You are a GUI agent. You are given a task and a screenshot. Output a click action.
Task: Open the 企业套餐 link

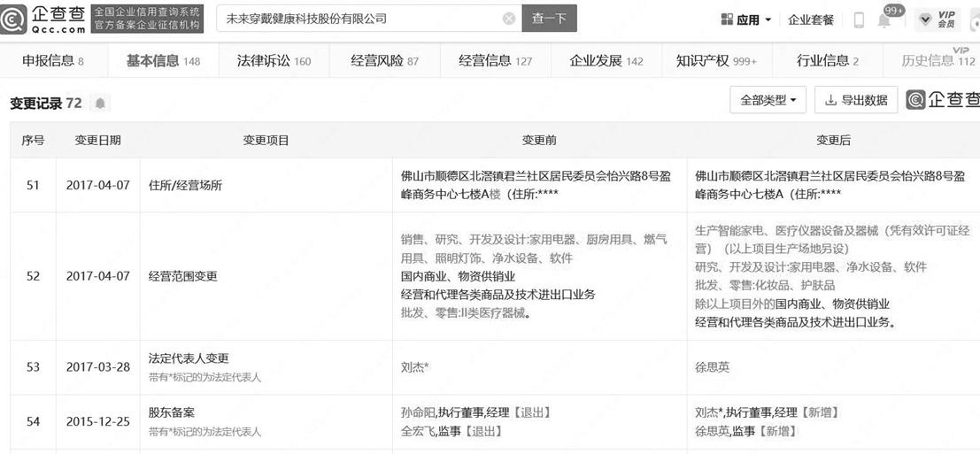coord(811,19)
